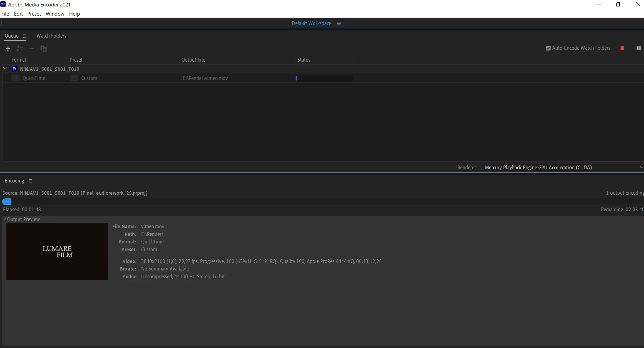This screenshot has width=644, height=348.
Task: Toggle Auto-Encode Watch Folders checkbox
Action: pos(548,48)
